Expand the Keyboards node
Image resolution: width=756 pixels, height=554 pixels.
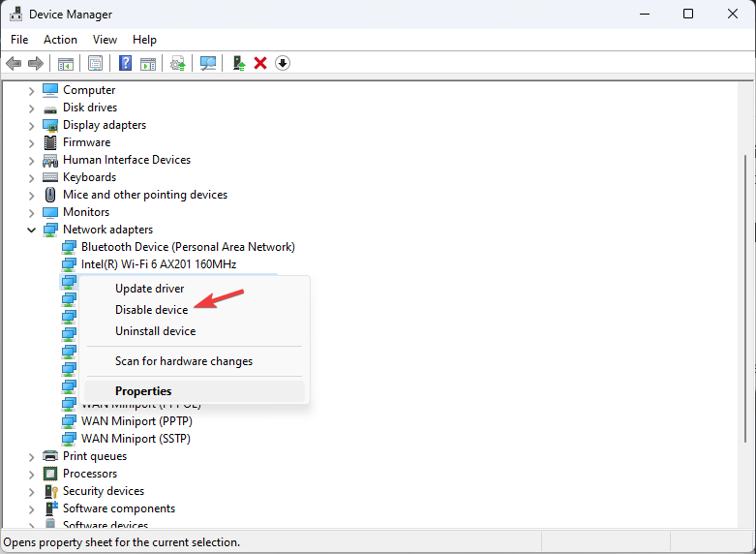31,177
